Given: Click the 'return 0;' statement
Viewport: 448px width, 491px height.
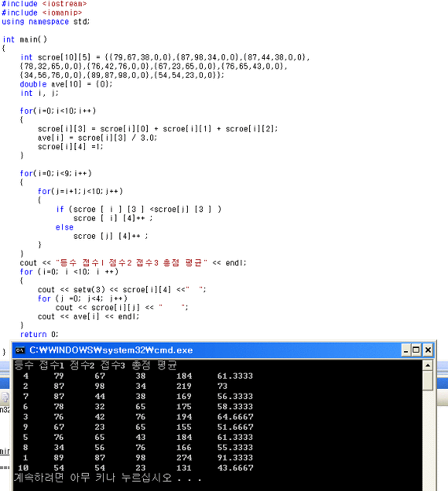Looking at the screenshot, I should point(39,335).
